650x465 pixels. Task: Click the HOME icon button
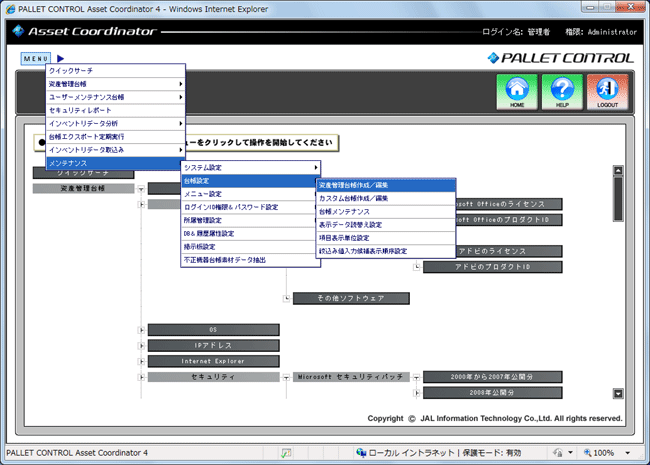click(x=517, y=92)
